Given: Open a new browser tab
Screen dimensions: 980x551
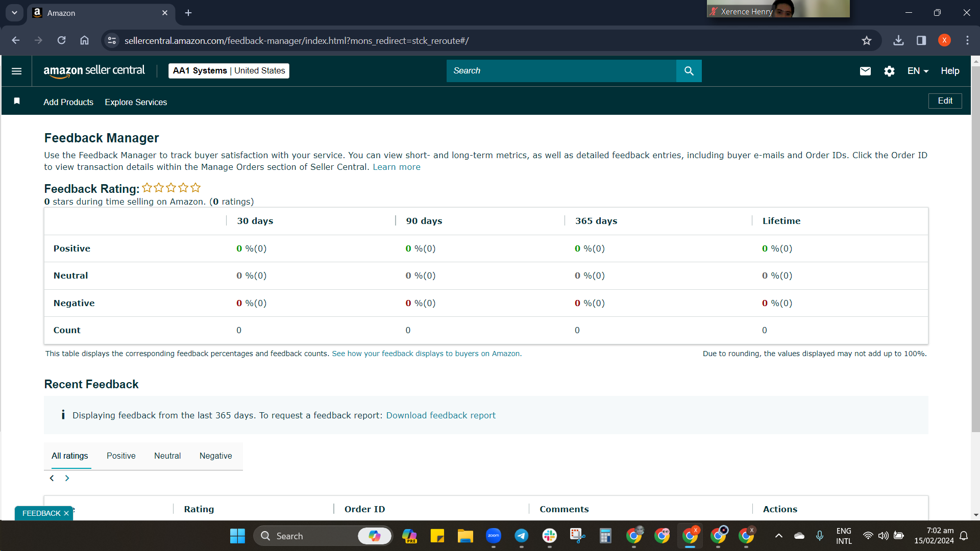Looking at the screenshot, I should [188, 13].
